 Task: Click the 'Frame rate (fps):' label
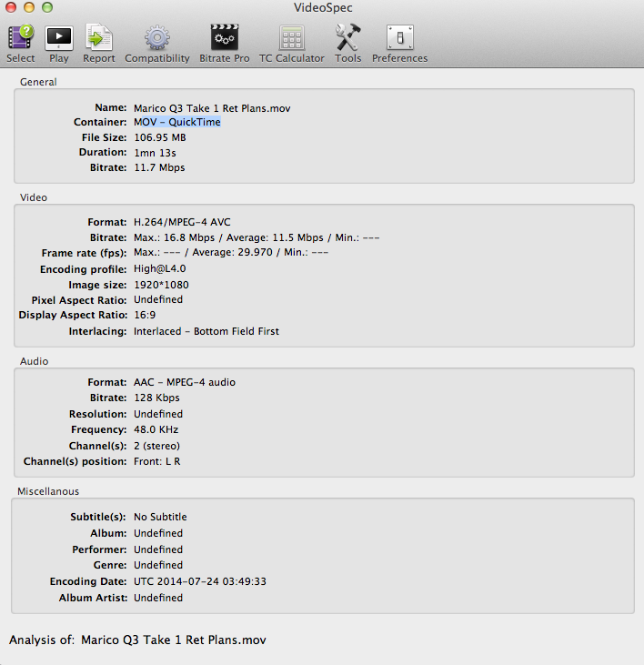tap(84, 253)
